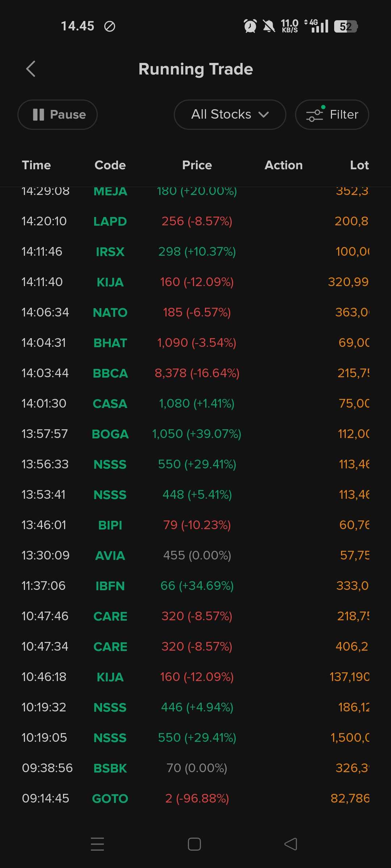This screenshot has height=868, width=391.
Task: Select the BOGA trade row price
Action: tap(197, 434)
